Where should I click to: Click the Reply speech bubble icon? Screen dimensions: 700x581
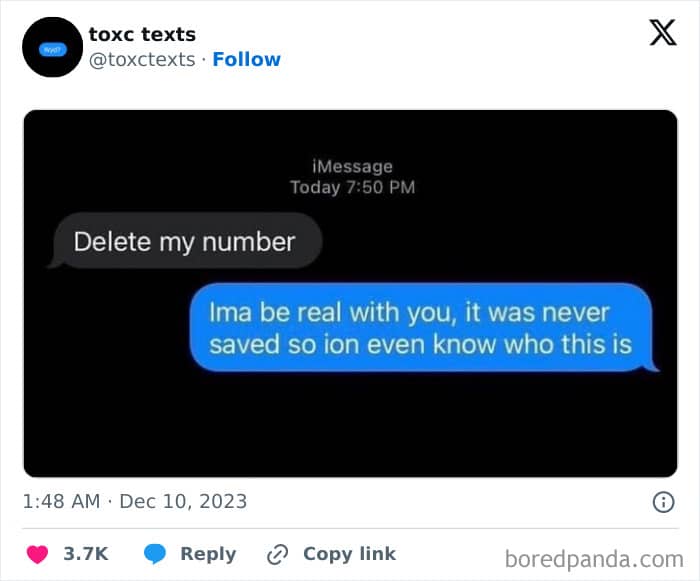(x=155, y=554)
